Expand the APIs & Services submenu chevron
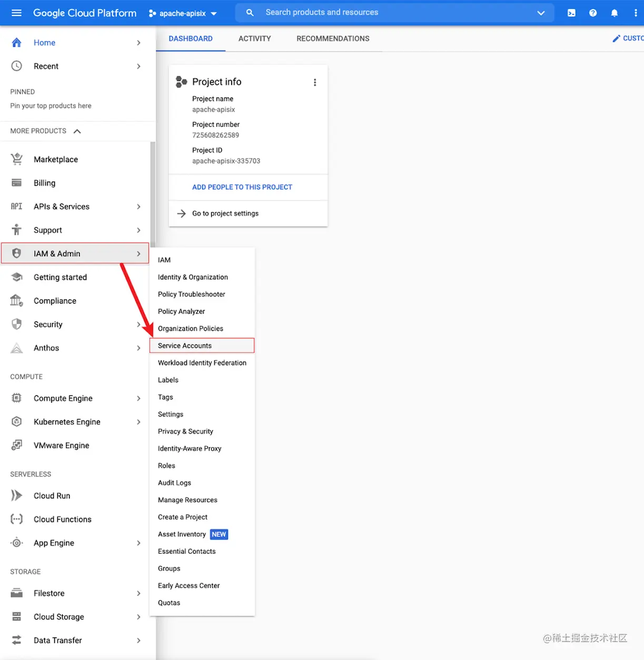Viewport: 644px width, 660px height. point(138,206)
